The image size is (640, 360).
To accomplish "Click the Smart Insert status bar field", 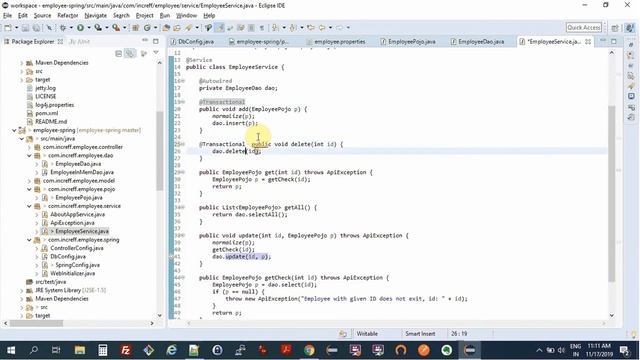I will point(420,334).
